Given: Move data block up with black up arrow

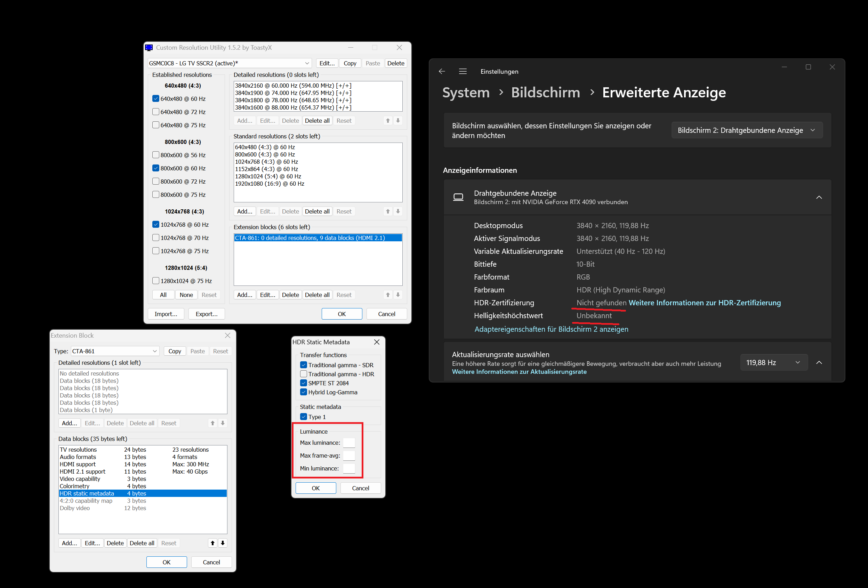Looking at the screenshot, I should pos(212,543).
